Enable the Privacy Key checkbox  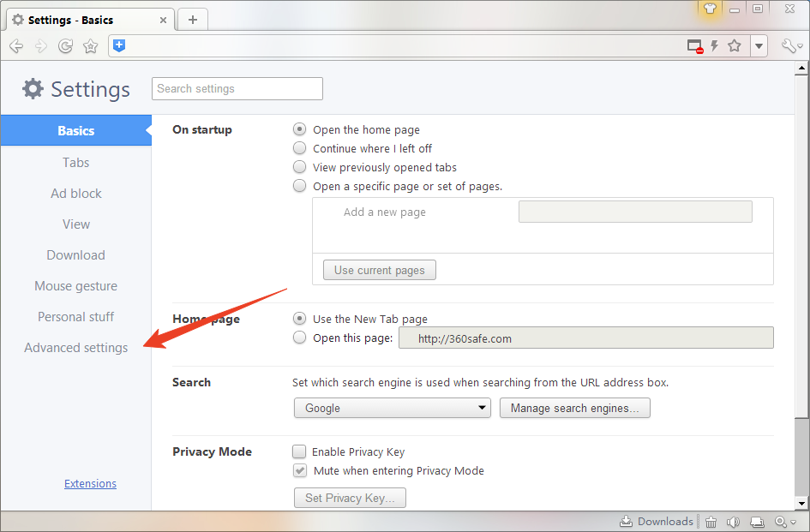coord(299,451)
